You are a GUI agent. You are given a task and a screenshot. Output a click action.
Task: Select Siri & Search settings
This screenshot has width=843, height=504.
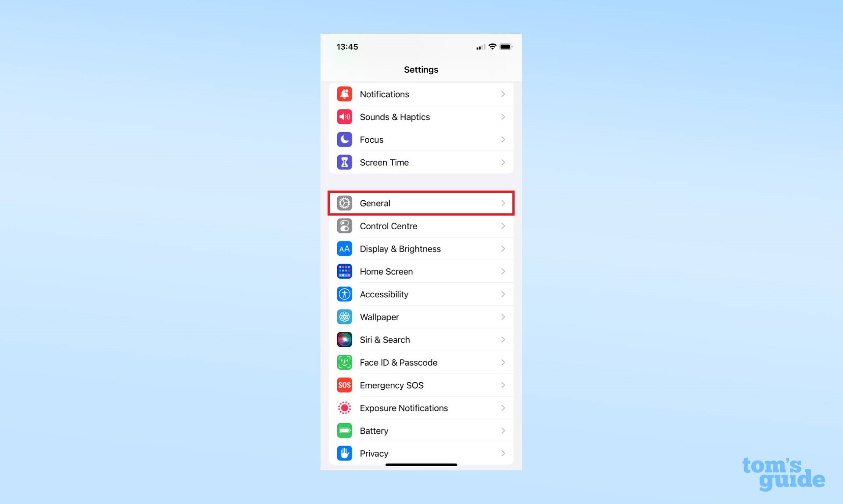click(x=421, y=340)
